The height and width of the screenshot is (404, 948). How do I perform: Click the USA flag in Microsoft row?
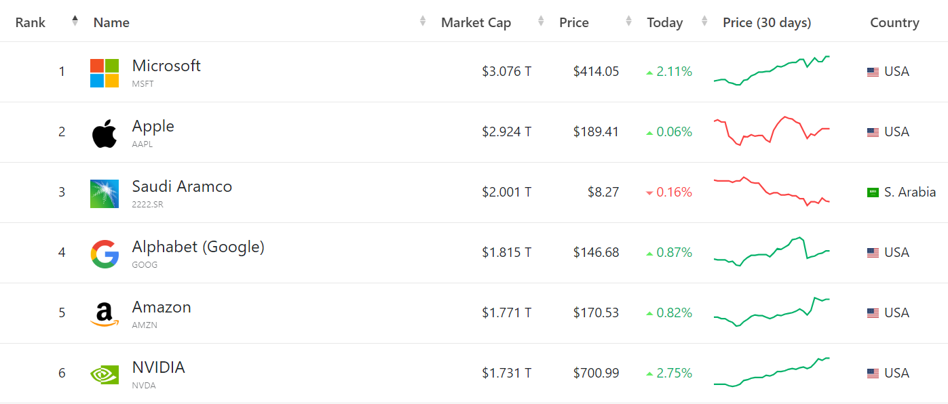pyautogui.click(x=872, y=72)
